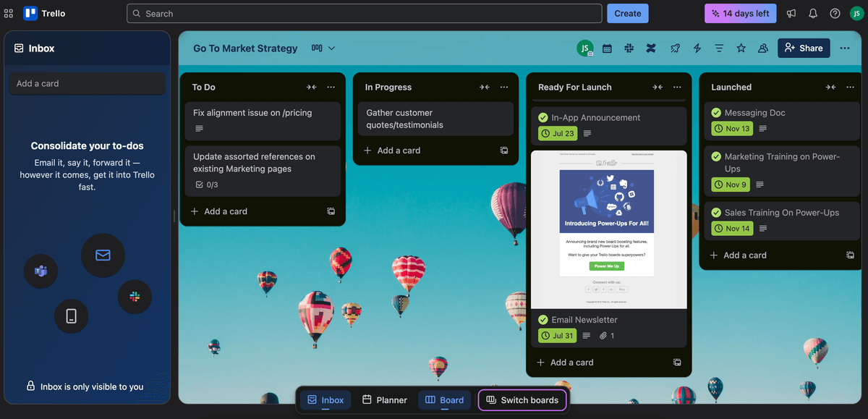Open the Slack power-up icon
Screen dimensions: 868x419
coord(629,48)
